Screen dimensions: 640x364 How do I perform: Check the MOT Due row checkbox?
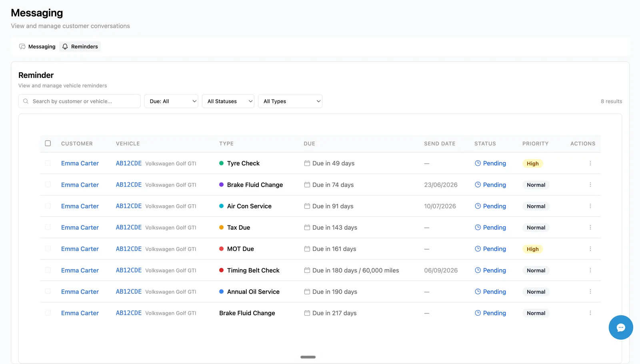(x=48, y=249)
